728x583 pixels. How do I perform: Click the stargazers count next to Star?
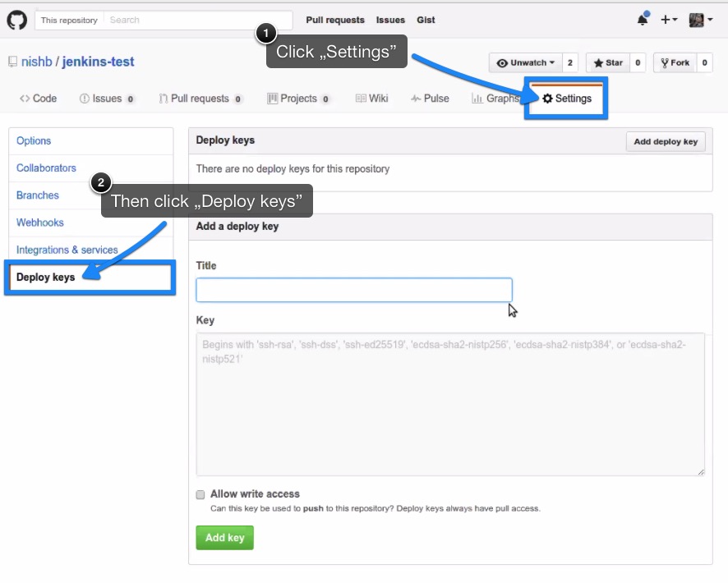coord(638,62)
